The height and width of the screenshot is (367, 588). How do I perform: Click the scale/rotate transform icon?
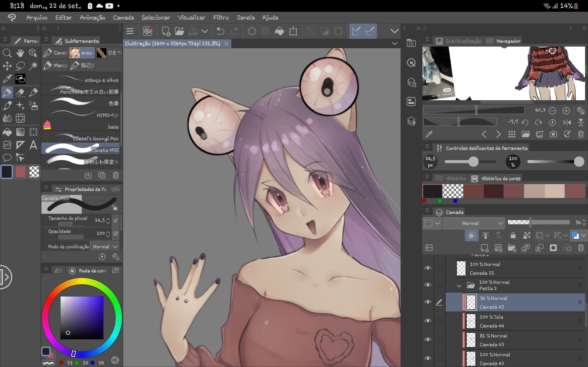tap(293, 31)
